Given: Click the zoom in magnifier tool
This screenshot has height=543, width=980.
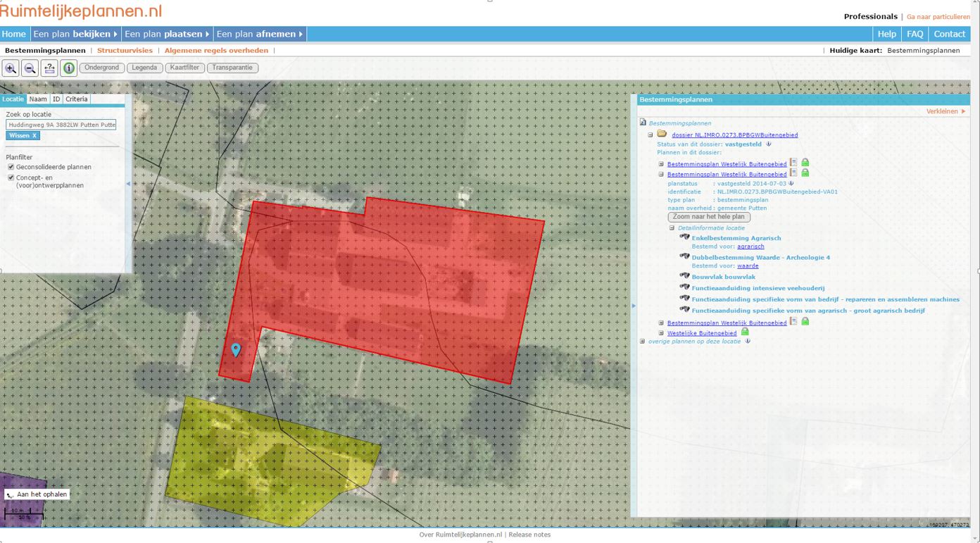Looking at the screenshot, I should click(x=11, y=68).
